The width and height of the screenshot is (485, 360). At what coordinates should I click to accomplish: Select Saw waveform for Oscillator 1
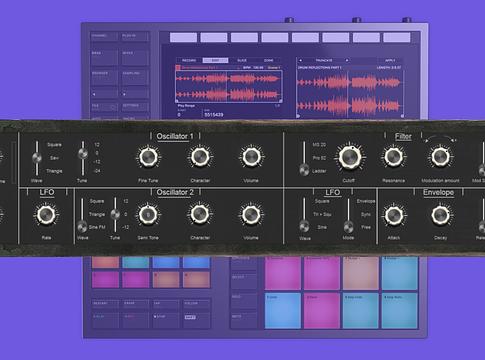point(54,158)
